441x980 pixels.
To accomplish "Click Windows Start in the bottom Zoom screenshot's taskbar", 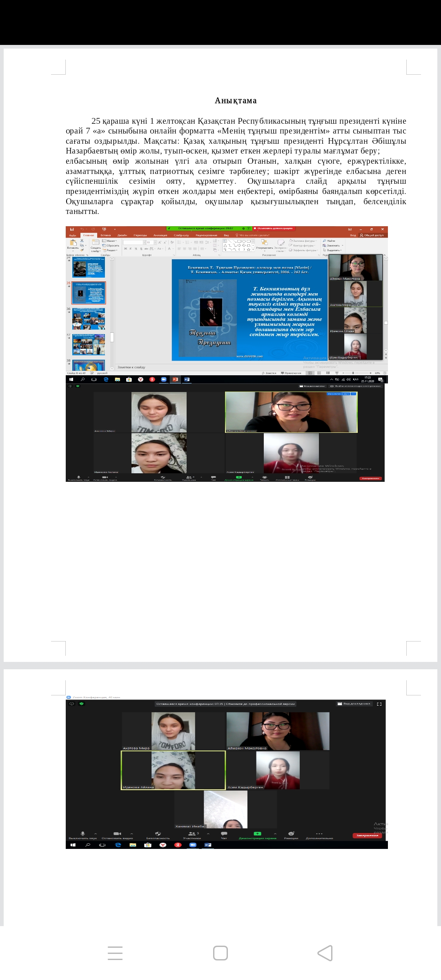I will [73, 845].
